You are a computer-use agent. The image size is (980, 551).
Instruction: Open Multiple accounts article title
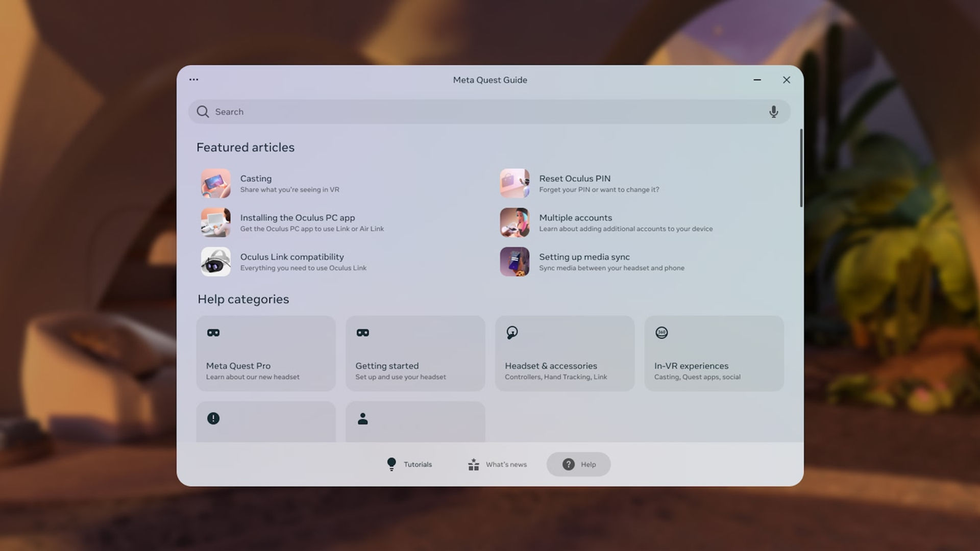pyautogui.click(x=575, y=218)
